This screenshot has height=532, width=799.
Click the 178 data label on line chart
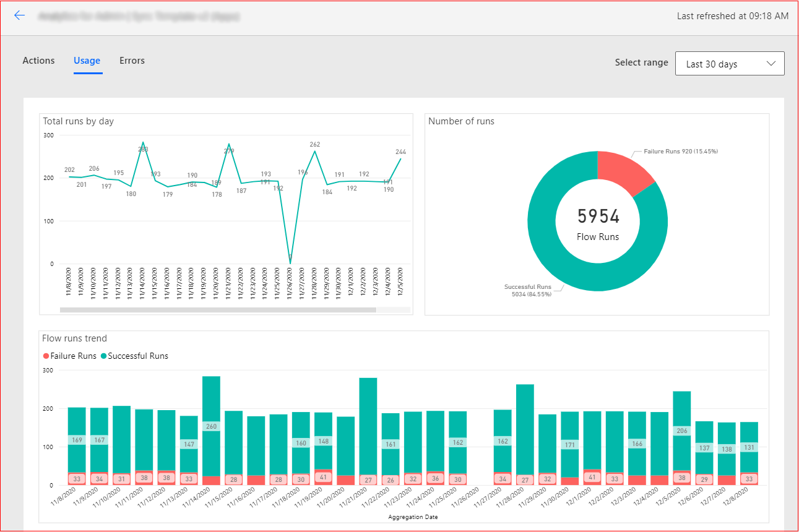pyautogui.click(x=217, y=194)
